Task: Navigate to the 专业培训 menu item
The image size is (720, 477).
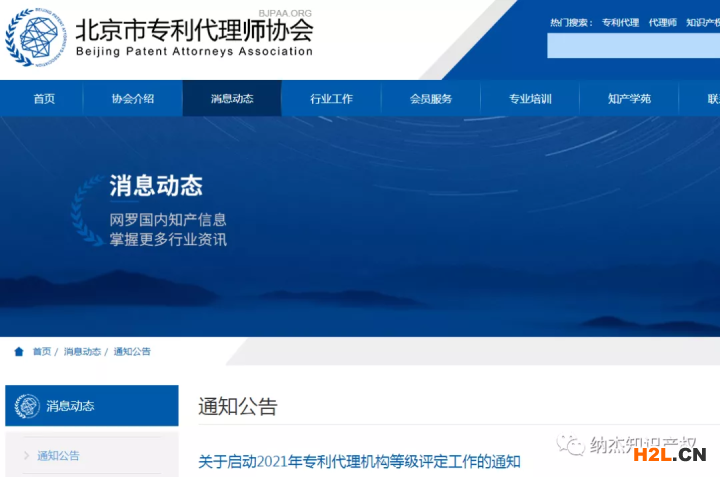Action: (530, 99)
